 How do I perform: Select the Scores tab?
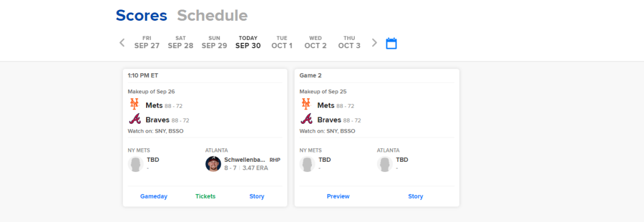(x=141, y=15)
